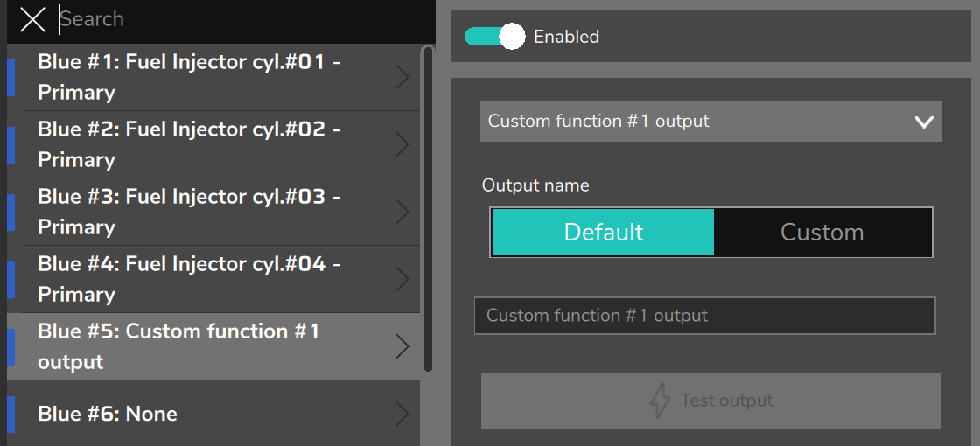Expand chevron arrow on Blue #4 row
This screenshot has height=446, width=980.
[402, 279]
